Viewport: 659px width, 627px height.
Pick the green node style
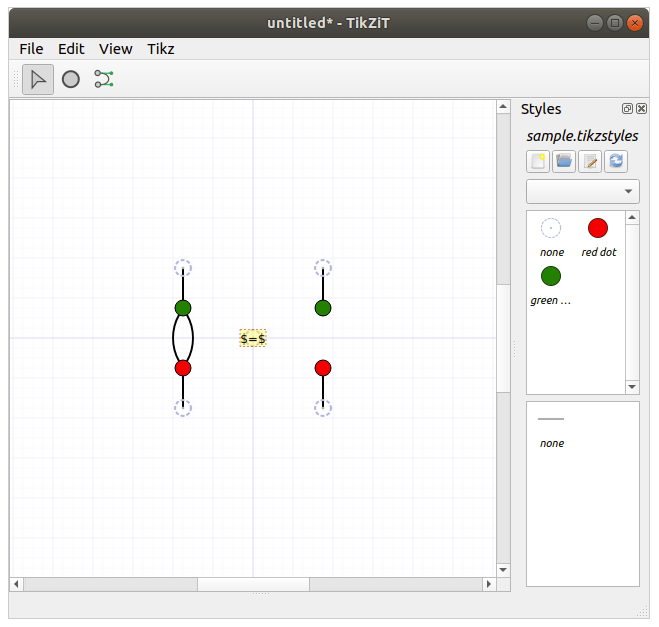click(551, 276)
